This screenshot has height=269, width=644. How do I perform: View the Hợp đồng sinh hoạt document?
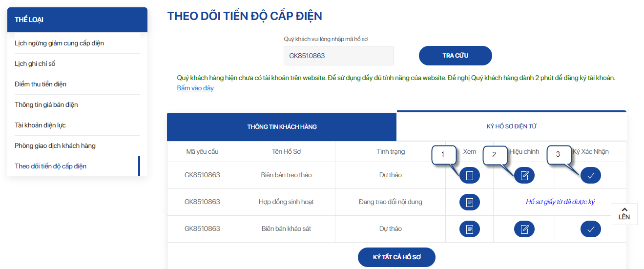click(x=470, y=202)
